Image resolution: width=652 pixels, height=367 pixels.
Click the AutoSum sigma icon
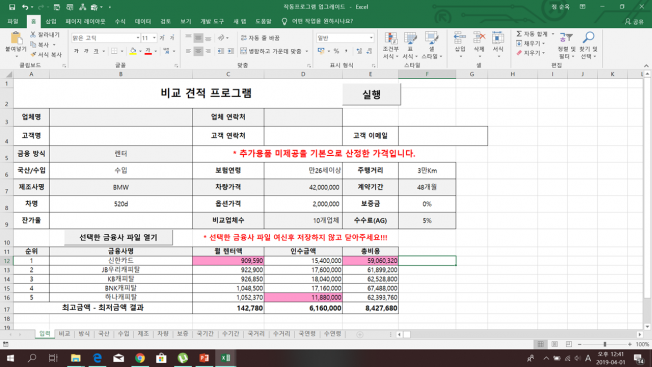(x=519, y=34)
